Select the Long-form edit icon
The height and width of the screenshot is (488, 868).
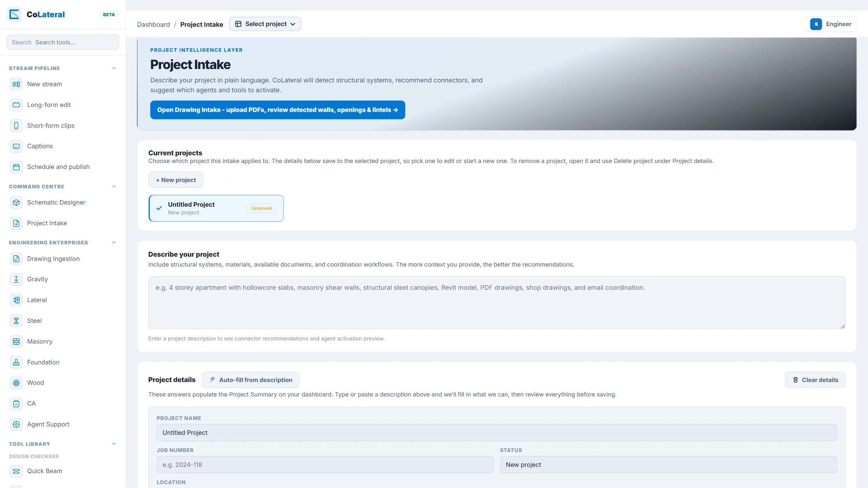tap(16, 105)
